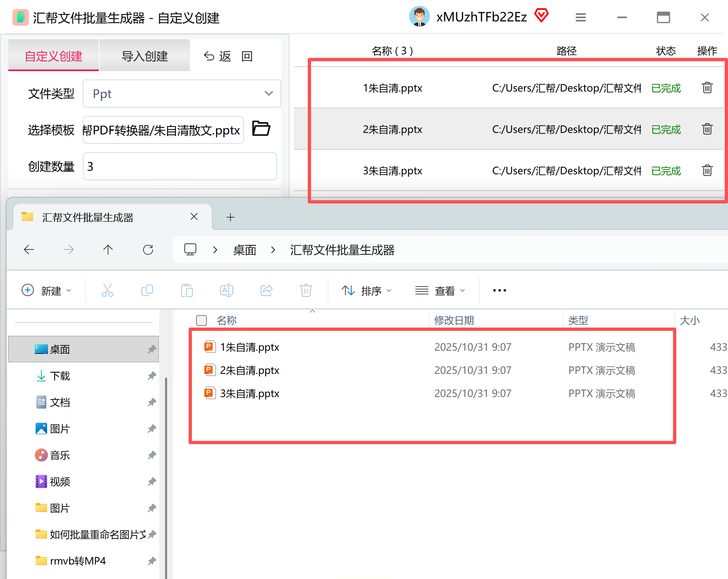
Task: Expand the 新建 menu in Explorer
Action: tap(46, 291)
